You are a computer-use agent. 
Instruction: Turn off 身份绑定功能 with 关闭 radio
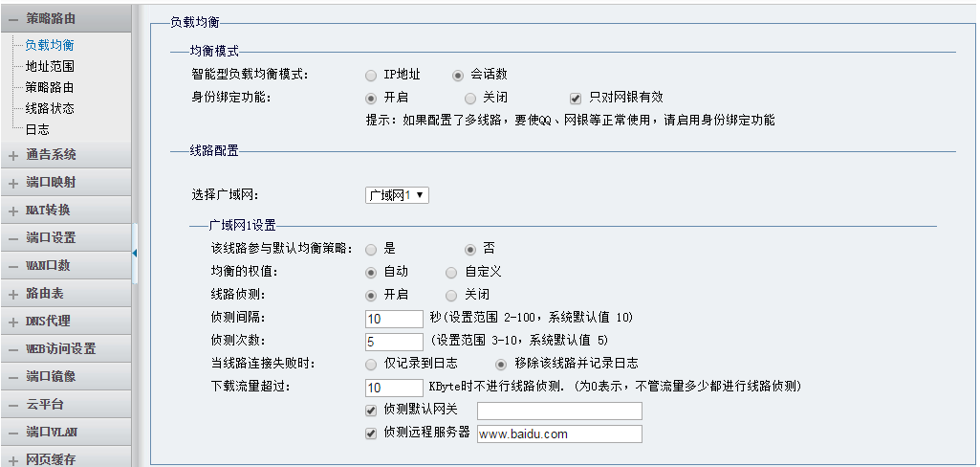point(470,99)
